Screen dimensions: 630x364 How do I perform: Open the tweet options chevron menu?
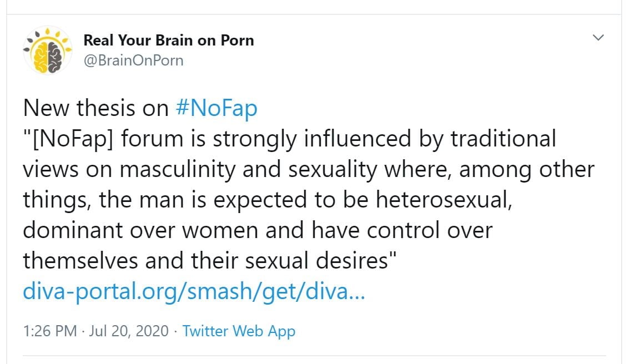(598, 38)
